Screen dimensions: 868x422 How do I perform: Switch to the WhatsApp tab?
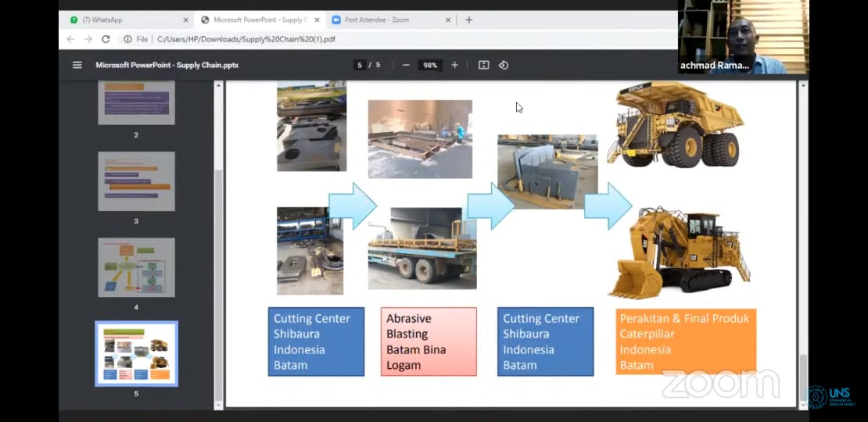[130, 20]
